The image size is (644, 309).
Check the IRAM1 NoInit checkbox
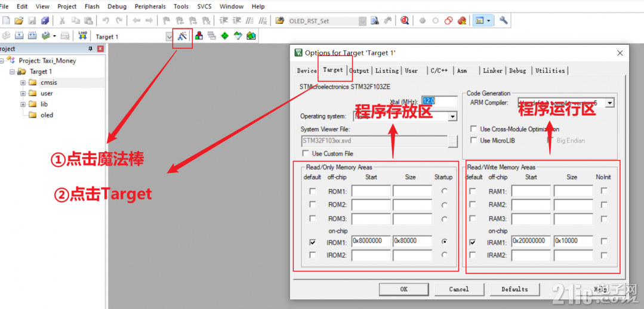coord(604,241)
